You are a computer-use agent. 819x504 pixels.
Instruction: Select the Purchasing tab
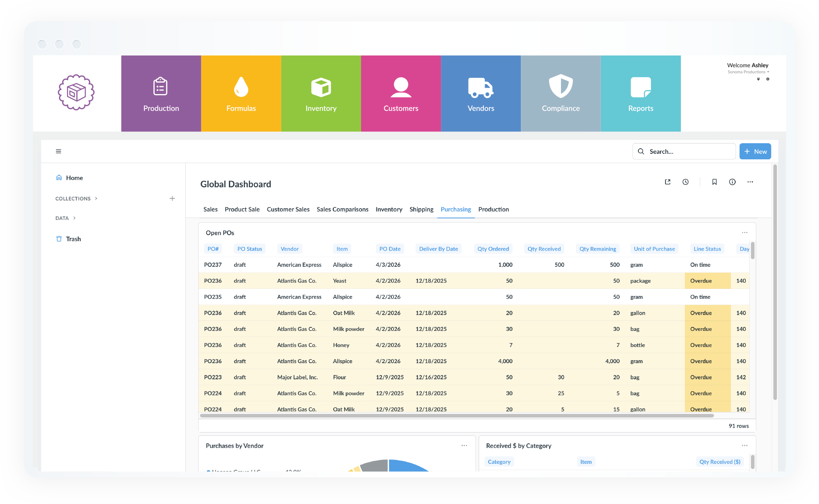[x=456, y=209]
